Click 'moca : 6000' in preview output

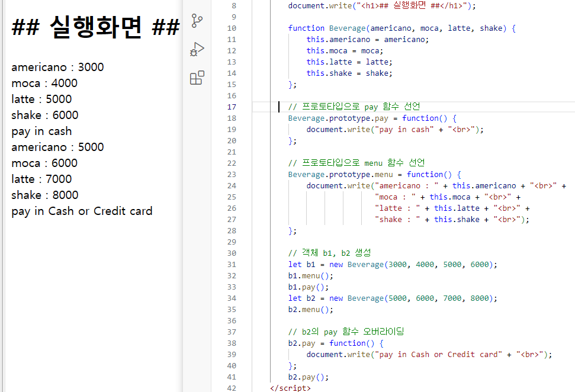coord(44,163)
